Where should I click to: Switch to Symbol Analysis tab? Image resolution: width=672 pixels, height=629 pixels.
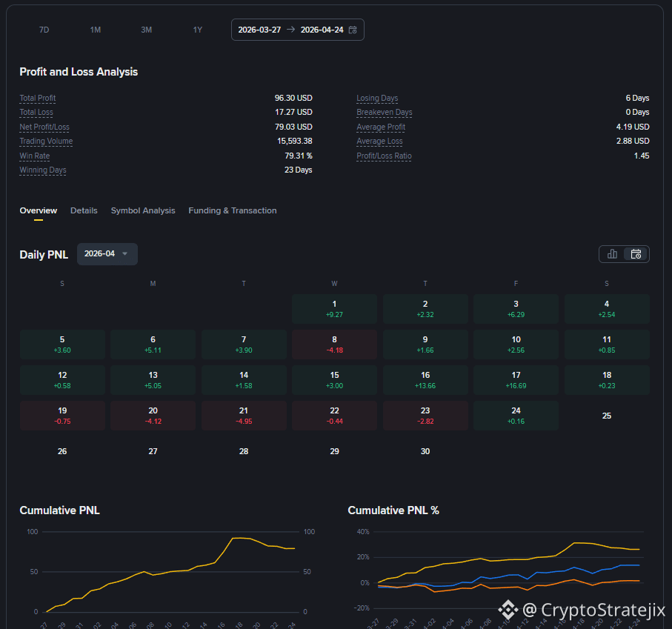pos(143,210)
